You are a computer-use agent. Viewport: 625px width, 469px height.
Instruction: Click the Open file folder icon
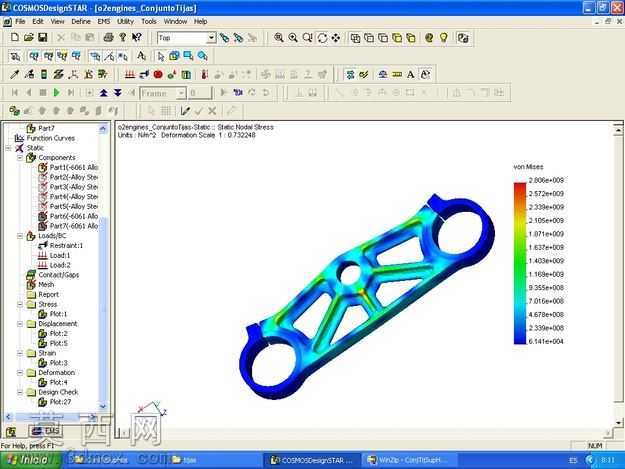(28, 37)
